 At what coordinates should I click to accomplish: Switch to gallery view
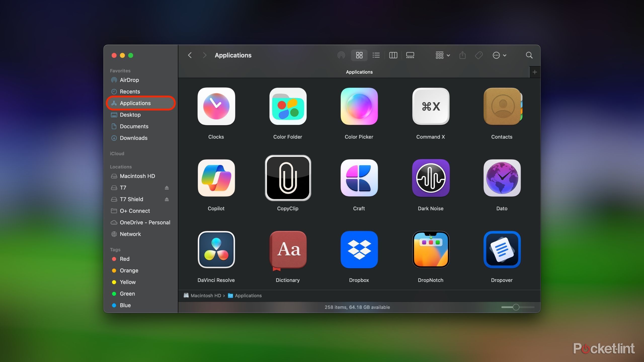[410, 55]
